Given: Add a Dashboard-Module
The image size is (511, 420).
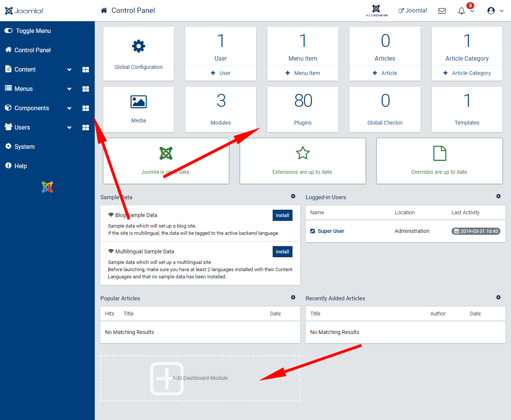Looking at the screenshot, I should [200, 378].
